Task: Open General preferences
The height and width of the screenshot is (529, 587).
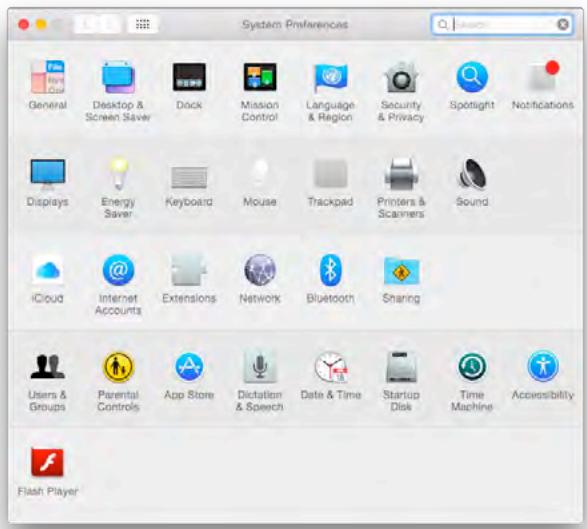Action: (x=48, y=77)
